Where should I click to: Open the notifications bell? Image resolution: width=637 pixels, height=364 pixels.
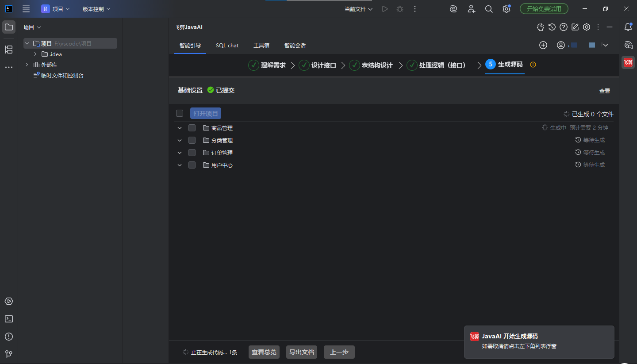pyautogui.click(x=628, y=27)
